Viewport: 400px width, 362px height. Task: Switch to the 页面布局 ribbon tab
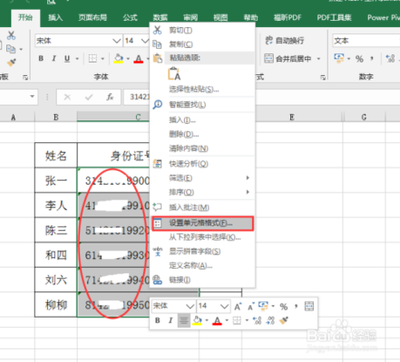(93, 17)
